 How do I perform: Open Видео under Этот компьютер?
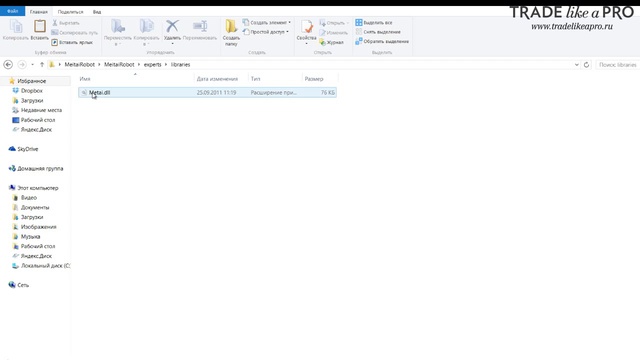(29, 198)
